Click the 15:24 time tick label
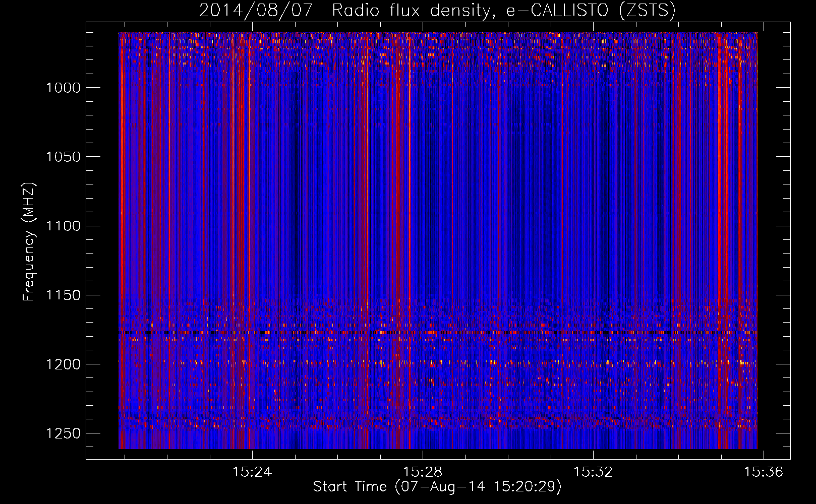This screenshot has width=816, height=504. (252, 472)
